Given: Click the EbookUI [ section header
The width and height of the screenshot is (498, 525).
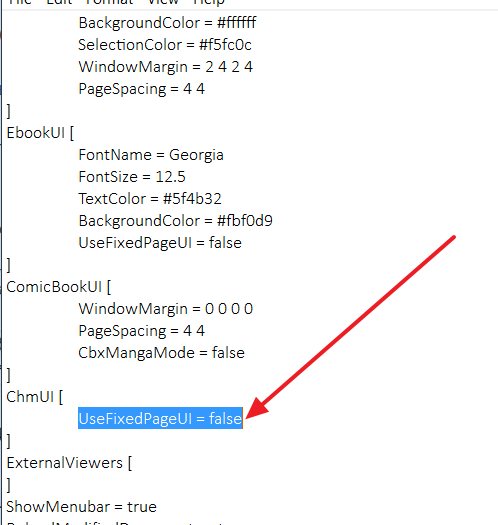Looking at the screenshot, I should tap(40, 133).
